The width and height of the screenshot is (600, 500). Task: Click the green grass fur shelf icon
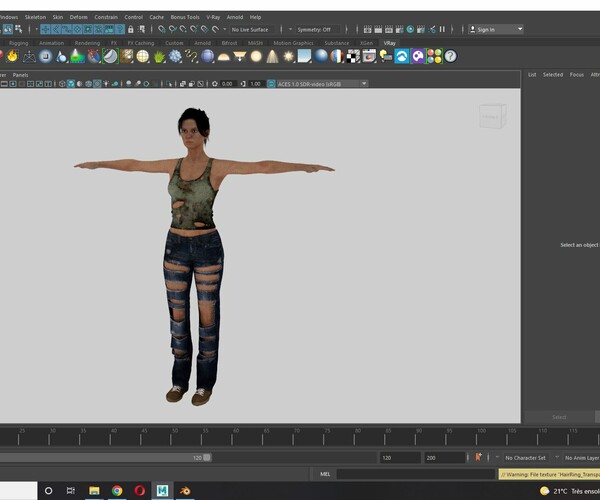(159, 56)
